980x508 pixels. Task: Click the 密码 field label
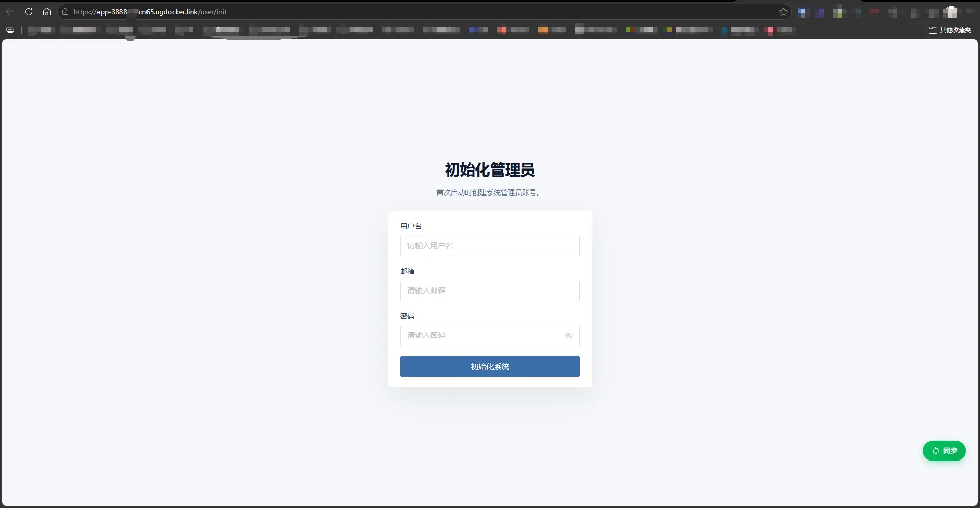[x=407, y=316]
